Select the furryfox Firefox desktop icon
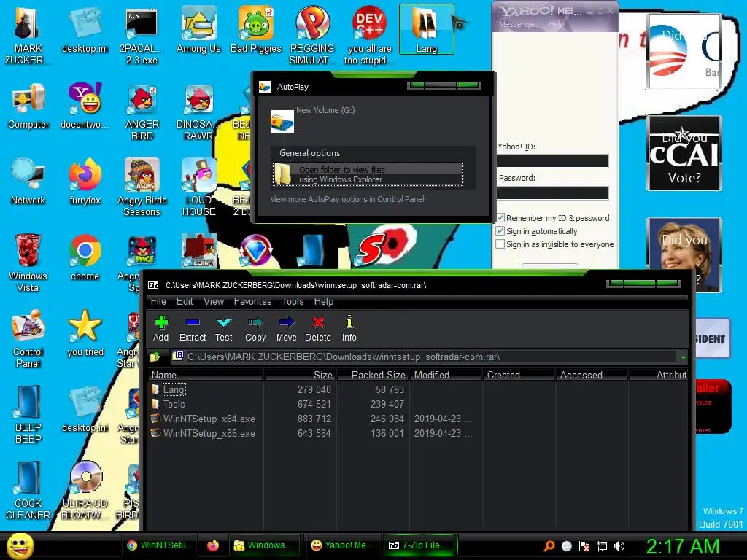The image size is (747, 560). coord(85,182)
